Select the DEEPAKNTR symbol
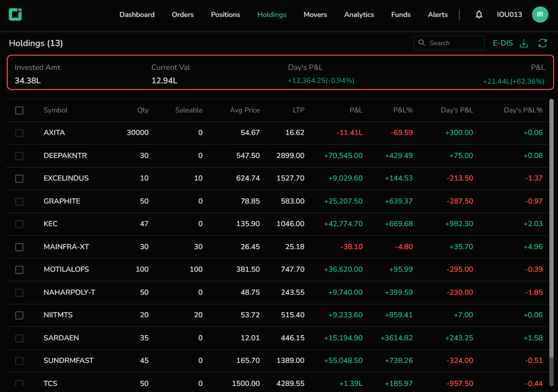The height and width of the screenshot is (392, 558). [65, 155]
